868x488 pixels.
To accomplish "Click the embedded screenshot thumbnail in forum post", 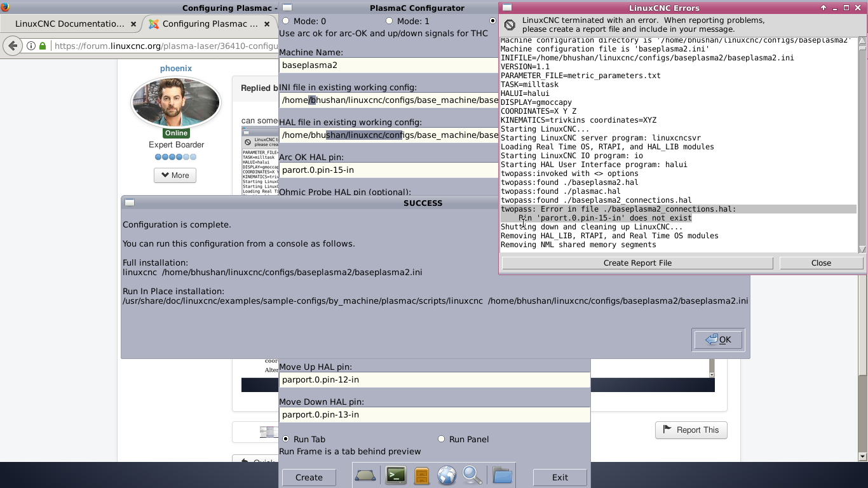I will (x=260, y=161).
